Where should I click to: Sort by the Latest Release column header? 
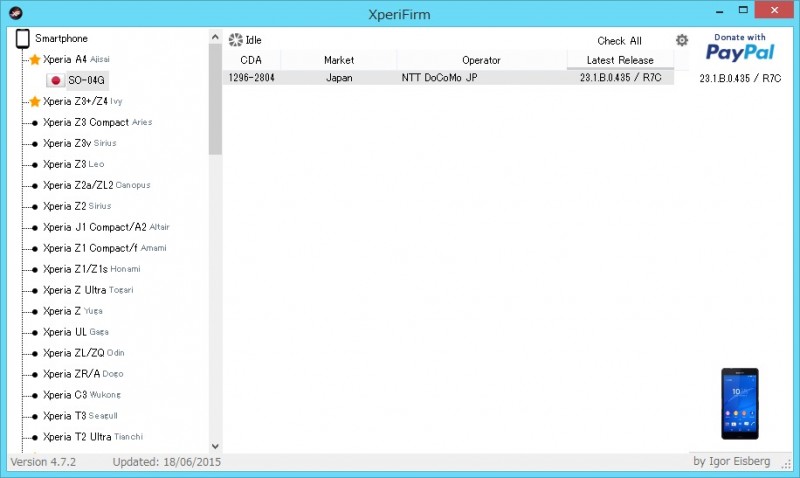pos(620,60)
